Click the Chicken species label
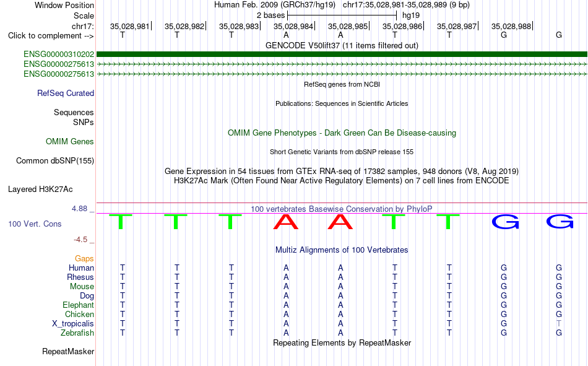588x366 pixels. (79, 315)
